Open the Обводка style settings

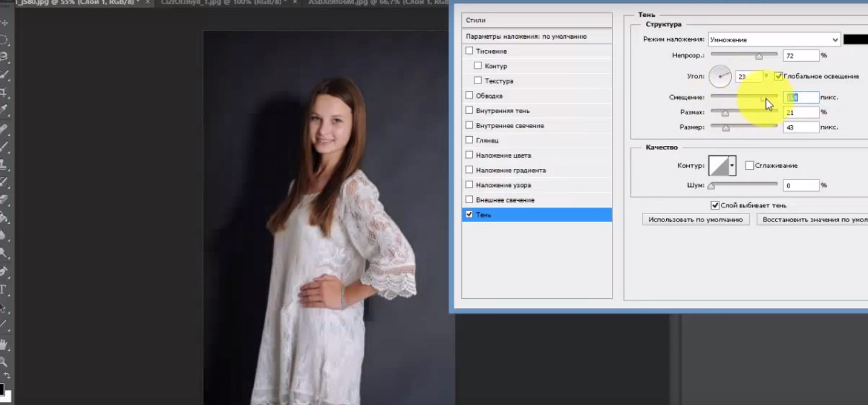(489, 96)
